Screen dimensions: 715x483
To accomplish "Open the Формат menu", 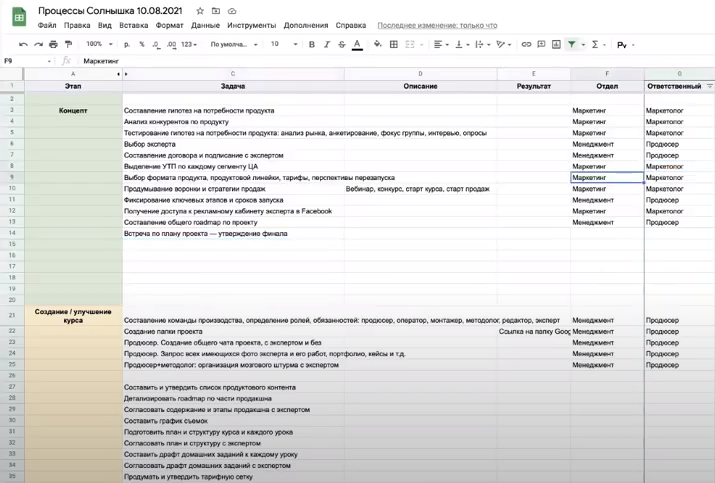I will click(169, 25).
